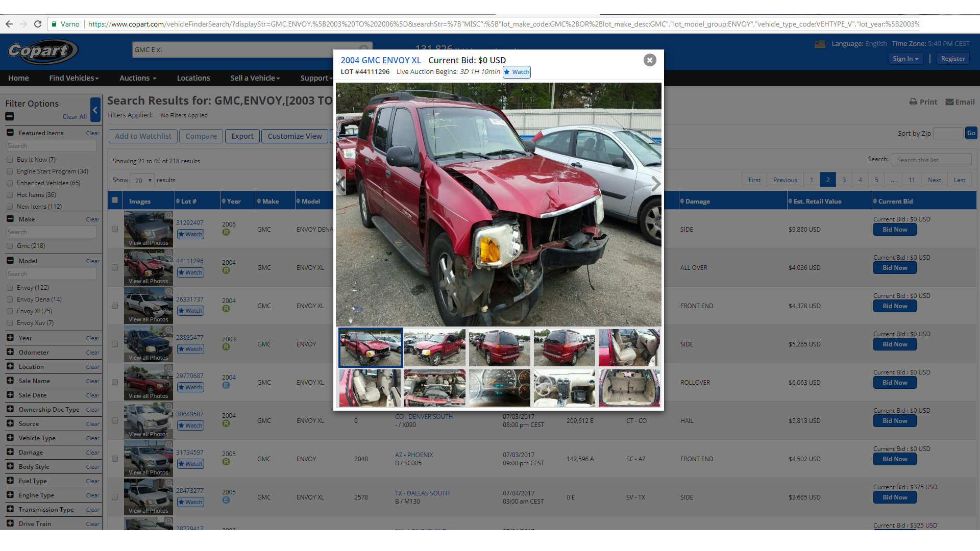Expand the Year filter section
980x551 pixels.
(10, 338)
